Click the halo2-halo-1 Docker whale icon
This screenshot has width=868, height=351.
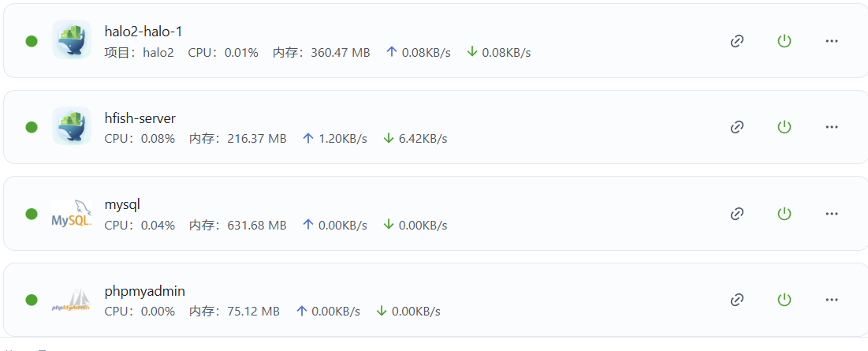[x=72, y=40]
